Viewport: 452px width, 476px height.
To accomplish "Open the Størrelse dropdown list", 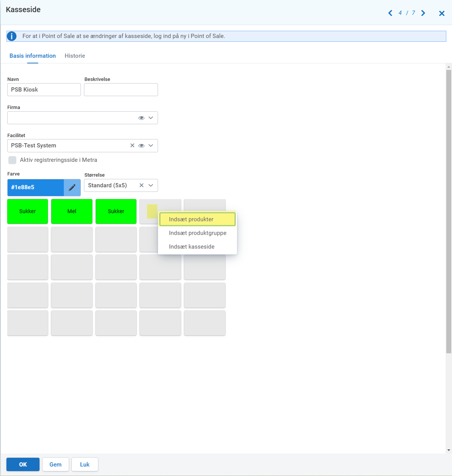I will [x=151, y=185].
